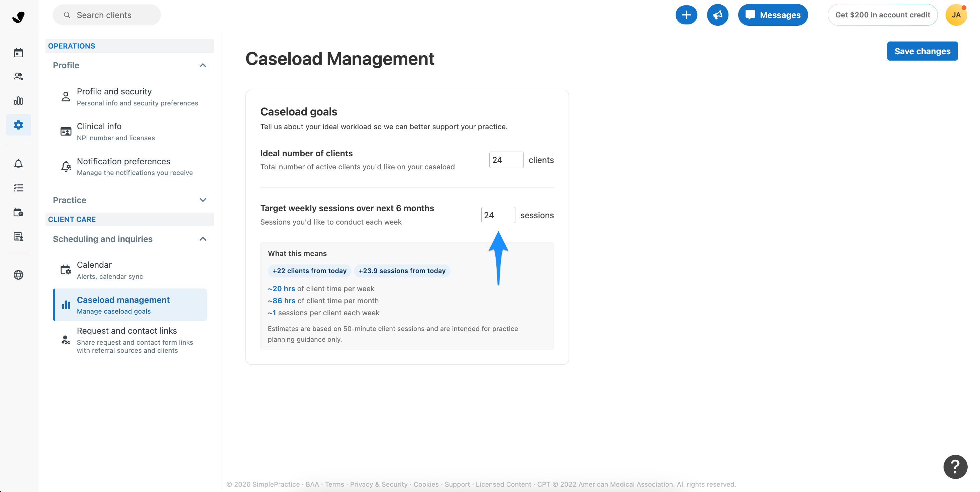
Task: Open the help question mark button
Action: (955, 467)
